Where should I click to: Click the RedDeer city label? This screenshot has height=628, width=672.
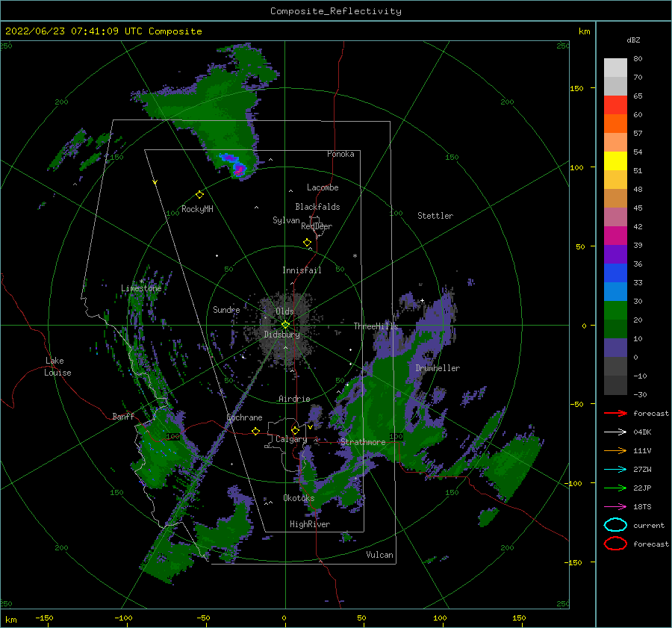pyautogui.click(x=317, y=226)
